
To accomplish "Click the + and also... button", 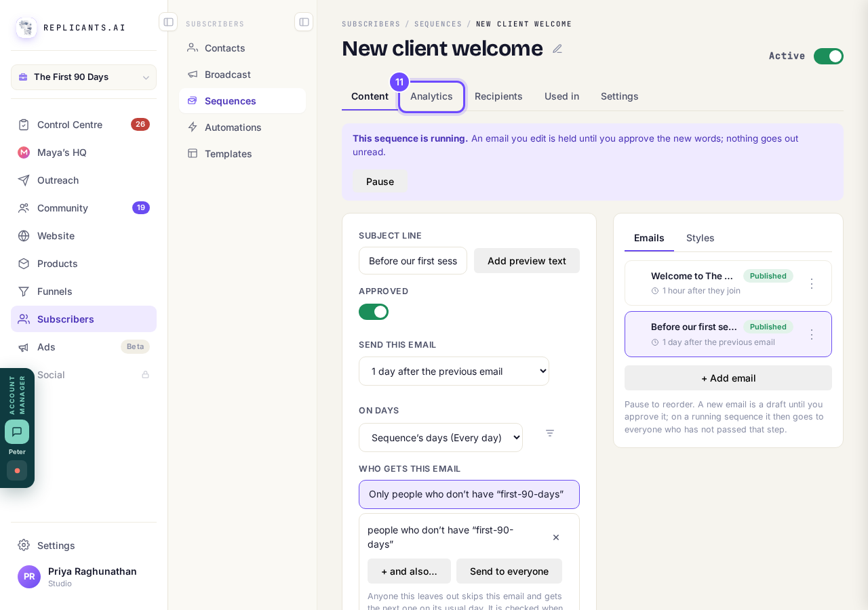I will 409,571.
